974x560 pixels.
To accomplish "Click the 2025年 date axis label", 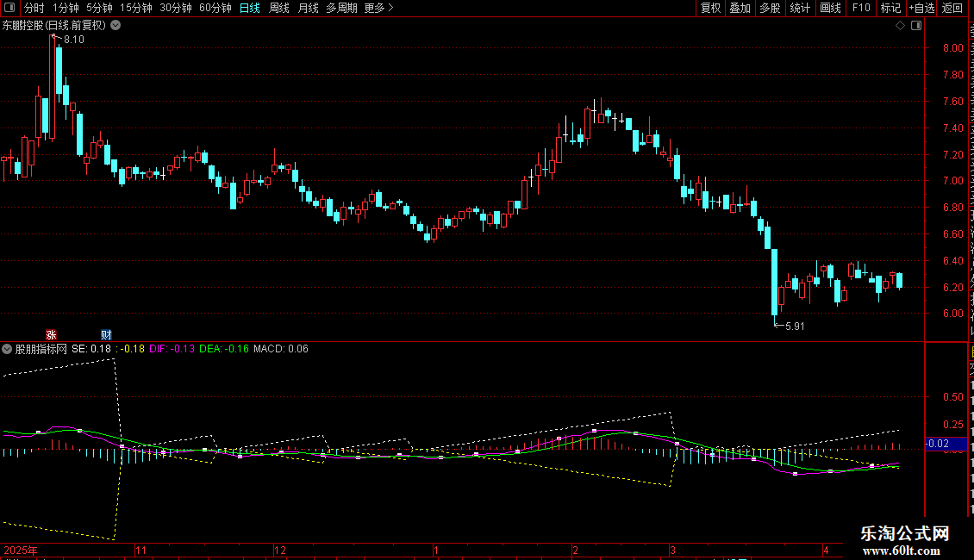I will click(21, 550).
